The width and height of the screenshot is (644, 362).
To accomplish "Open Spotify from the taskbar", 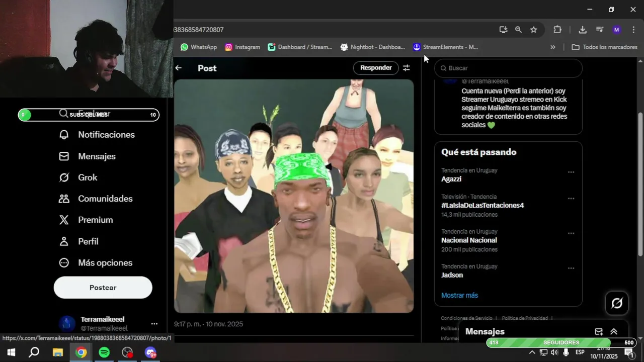I will pyautogui.click(x=104, y=352).
